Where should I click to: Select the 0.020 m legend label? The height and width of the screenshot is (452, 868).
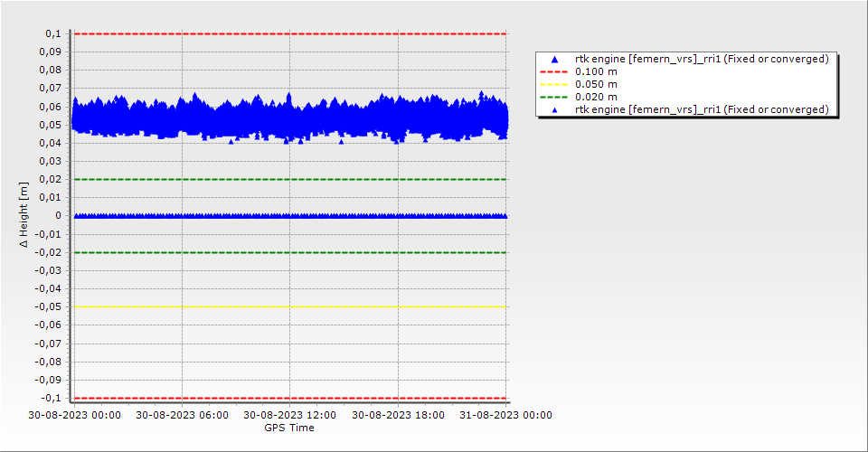tap(596, 97)
